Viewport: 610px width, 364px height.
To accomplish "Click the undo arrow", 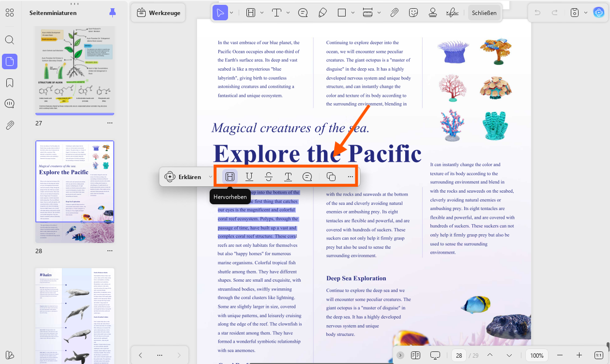I will pyautogui.click(x=537, y=13).
